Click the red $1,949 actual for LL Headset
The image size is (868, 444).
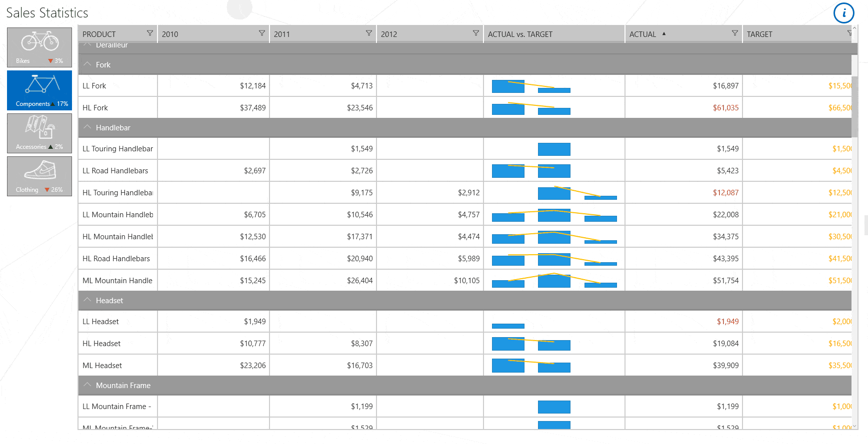pos(727,322)
